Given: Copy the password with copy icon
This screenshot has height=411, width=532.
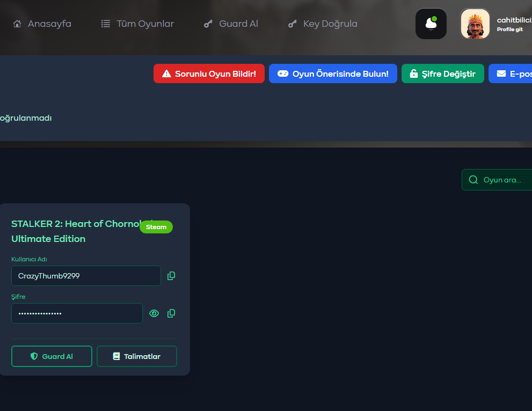Looking at the screenshot, I should 171,313.
